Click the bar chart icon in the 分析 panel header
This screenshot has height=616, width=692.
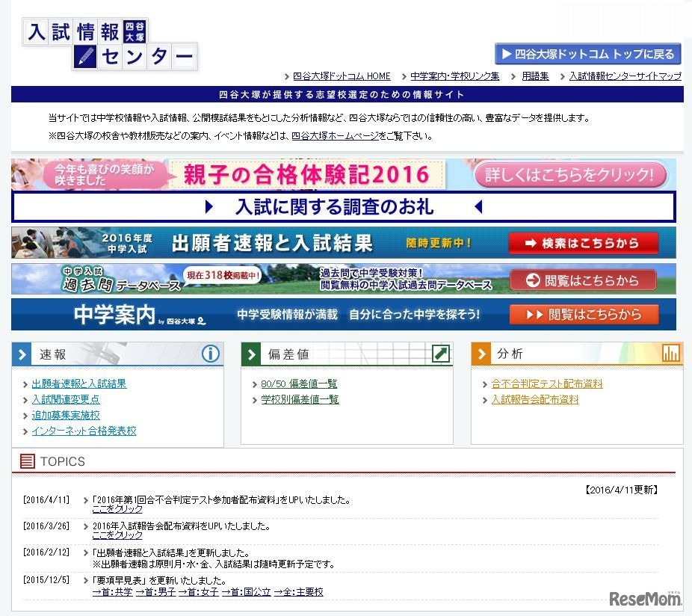click(x=670, y=353)
